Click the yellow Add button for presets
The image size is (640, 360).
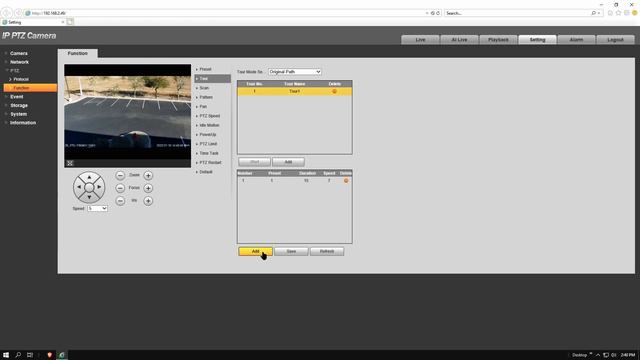(256, 251)
